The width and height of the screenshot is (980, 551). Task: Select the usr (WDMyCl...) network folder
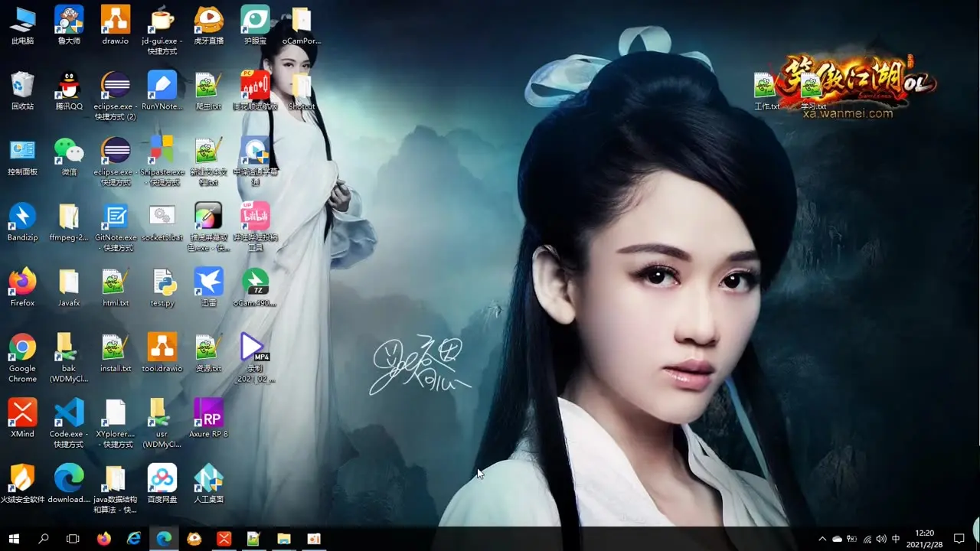[x=162, y=423]
